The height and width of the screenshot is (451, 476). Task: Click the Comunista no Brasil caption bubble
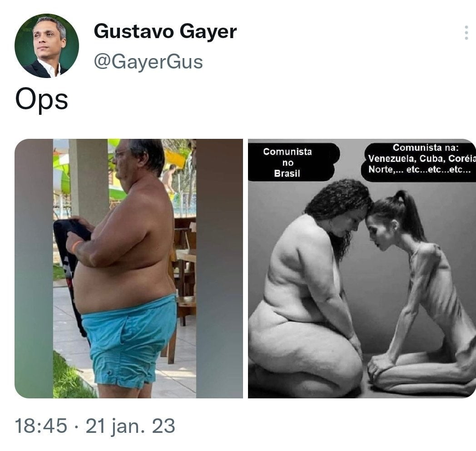coord(291,162)
